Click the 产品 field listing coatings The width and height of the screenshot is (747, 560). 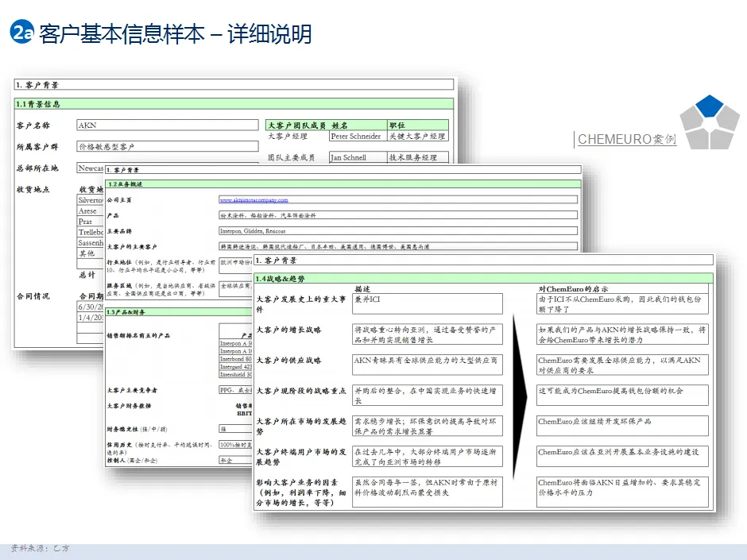398,215
